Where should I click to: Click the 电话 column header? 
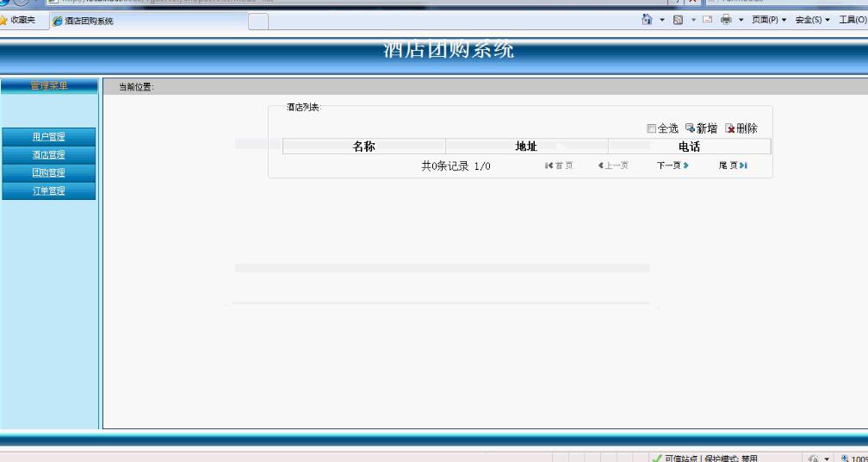(689, 147)
